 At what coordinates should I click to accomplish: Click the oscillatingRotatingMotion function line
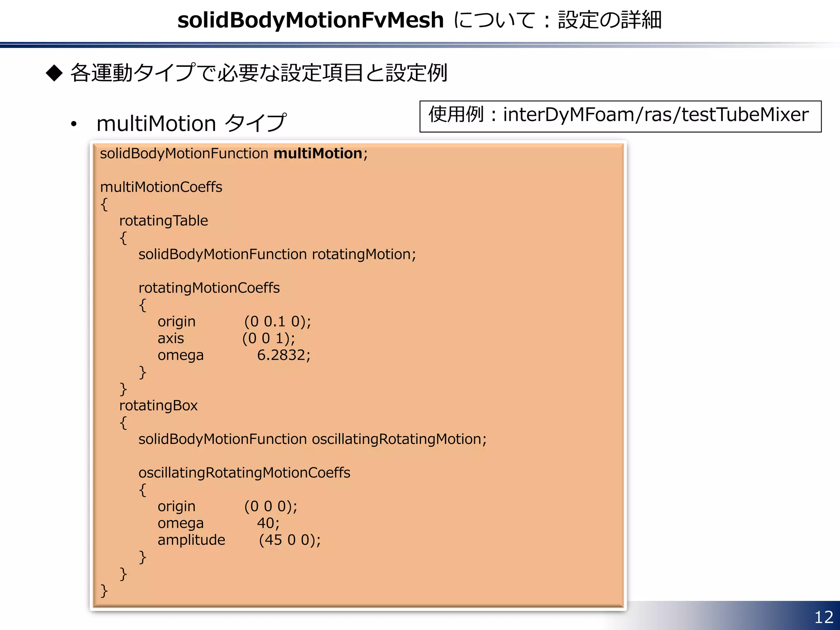(313, 439)
